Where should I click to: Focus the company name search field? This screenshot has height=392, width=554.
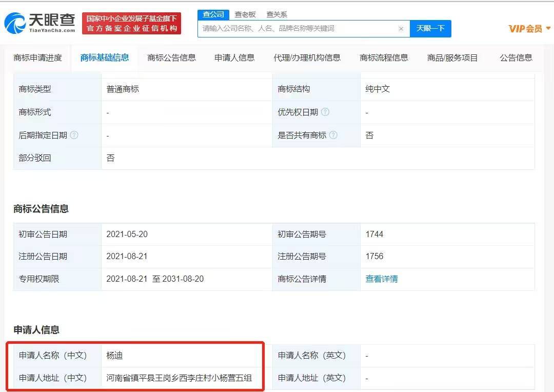(298, 29)
